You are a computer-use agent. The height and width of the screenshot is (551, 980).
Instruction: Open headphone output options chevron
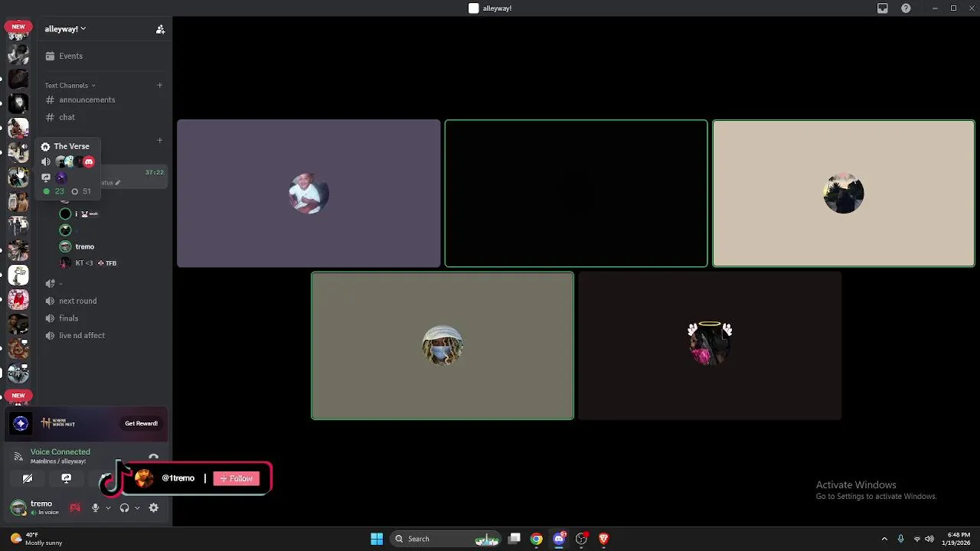point(137,508)
